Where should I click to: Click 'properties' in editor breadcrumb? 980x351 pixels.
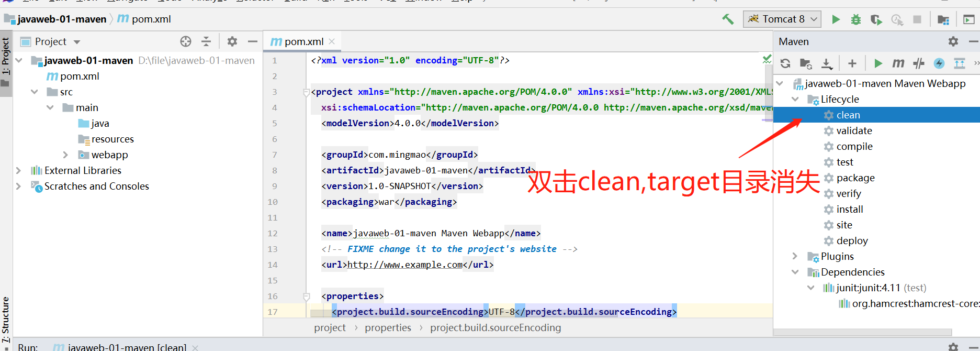tap(388, 327)
